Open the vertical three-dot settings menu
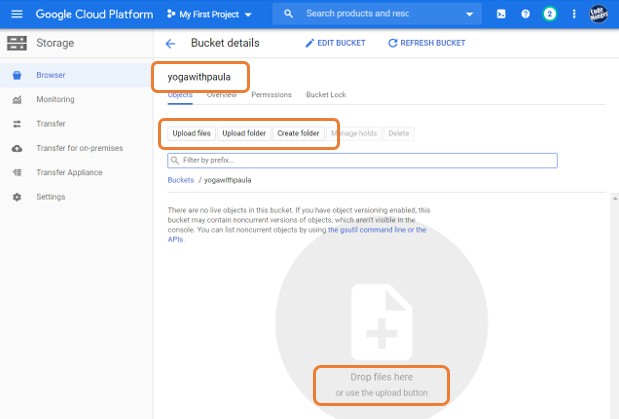This screenshot has height=419, width=619. pos(574,14)
